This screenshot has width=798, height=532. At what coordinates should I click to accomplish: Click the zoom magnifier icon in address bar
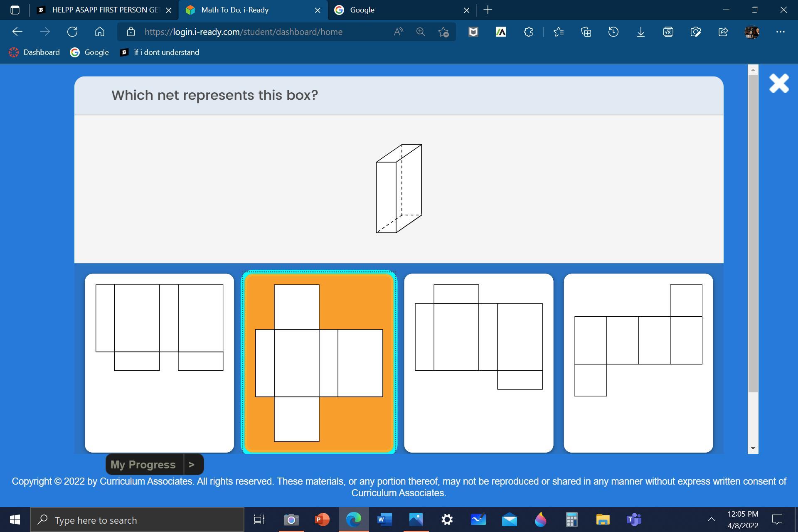(x=421, y=32)
